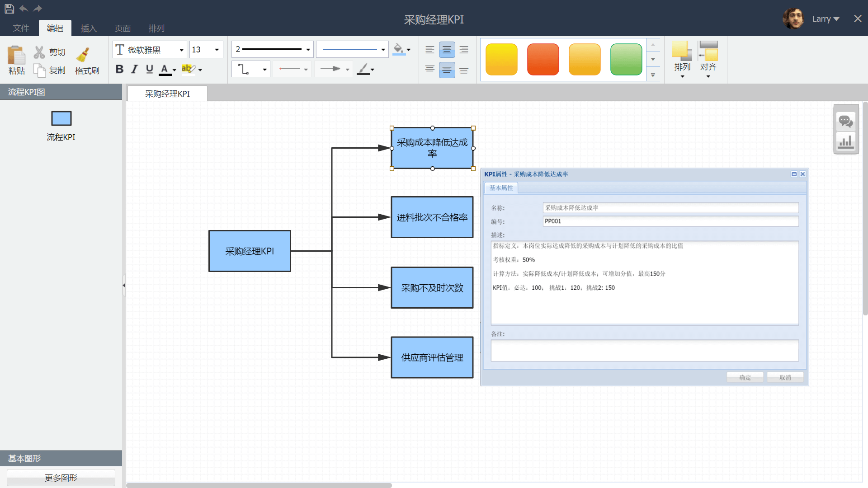Switch to the 插入 ribbon tab

point(89,28)
